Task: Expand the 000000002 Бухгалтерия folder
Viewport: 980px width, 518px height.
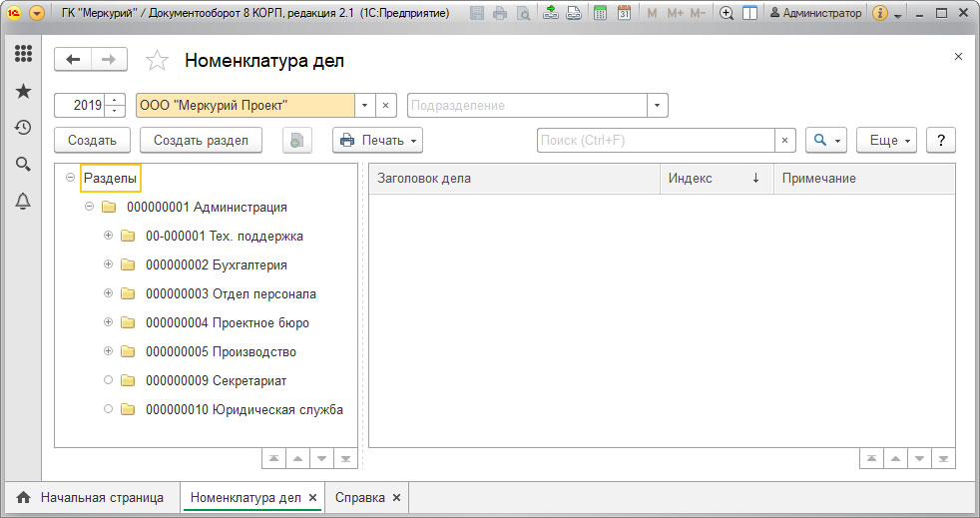Action: tap(108, 264)
